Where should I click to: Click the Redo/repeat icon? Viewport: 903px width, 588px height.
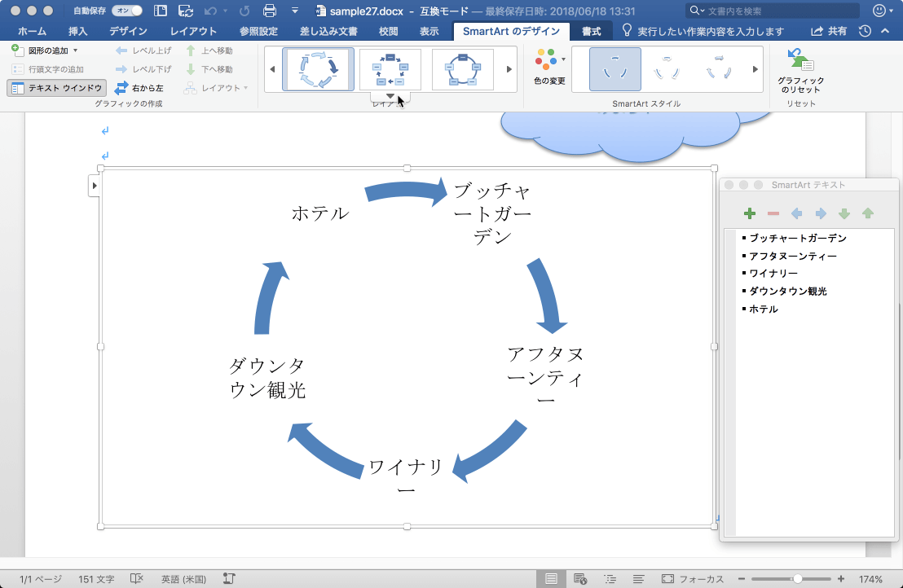pos(244,11)
